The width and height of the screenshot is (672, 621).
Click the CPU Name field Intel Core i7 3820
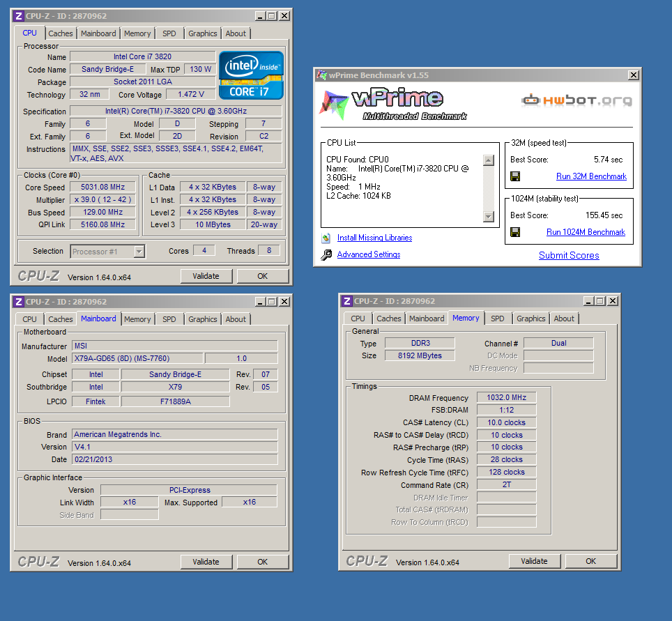click(142, 56)
